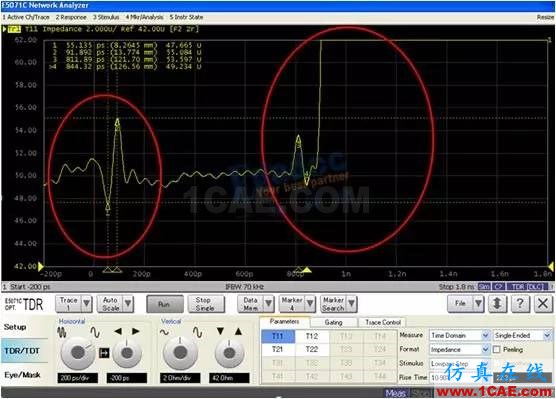Viewport: 556px width, 399px height.
Task: Click the horizontal position left arrow
Action: 118,331
